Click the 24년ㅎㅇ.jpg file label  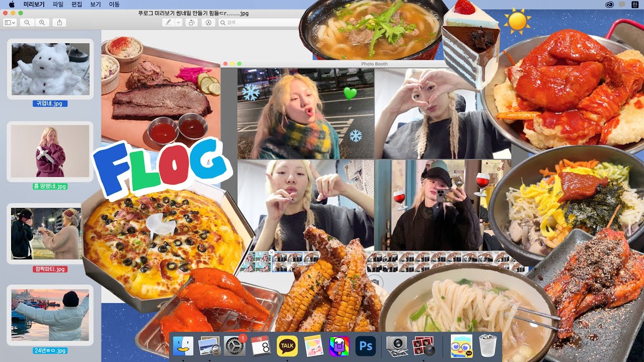click(50, 350)
